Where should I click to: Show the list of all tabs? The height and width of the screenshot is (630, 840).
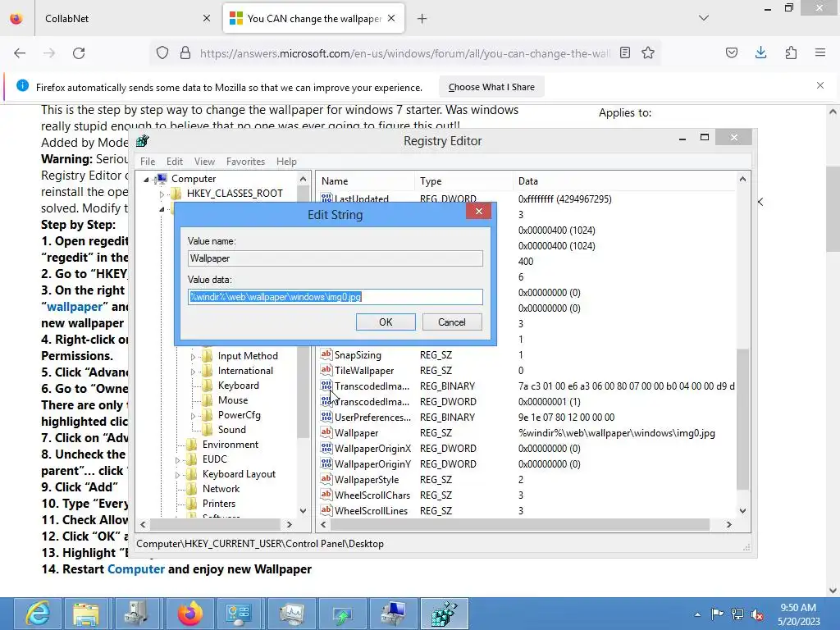tap(704, 18)
